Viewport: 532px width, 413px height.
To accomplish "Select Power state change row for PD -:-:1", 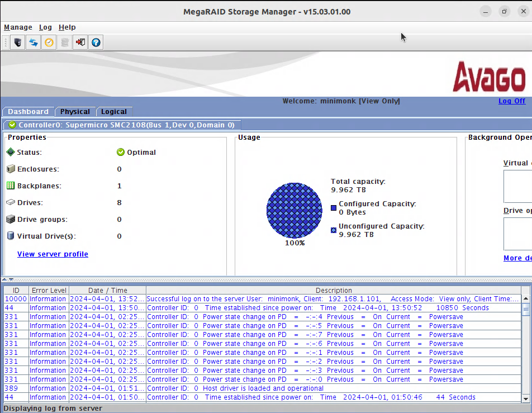I will (x=262, y=353).
